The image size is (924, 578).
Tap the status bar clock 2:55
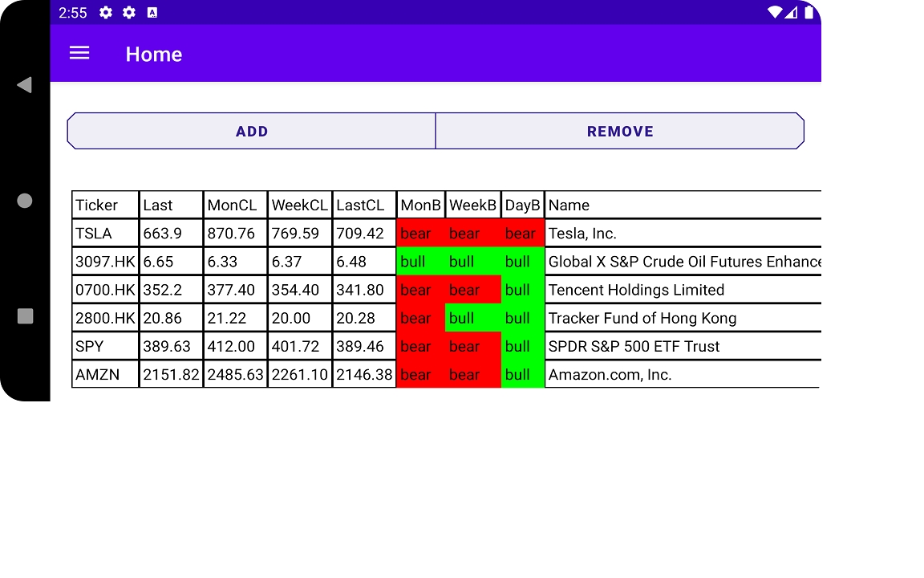[72, 12]
